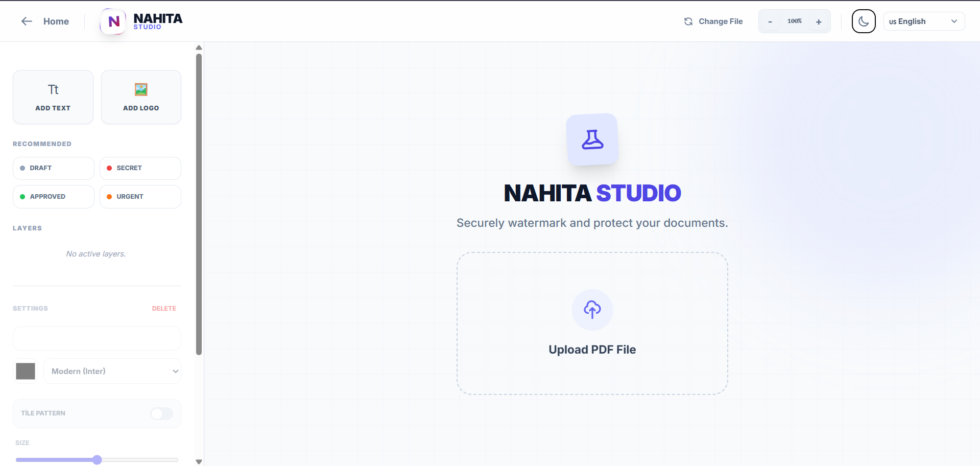Image resolution: width=980 pixels, height=466 pixels.
Task: Open the Settings section header
Action: tap(30, 308)
